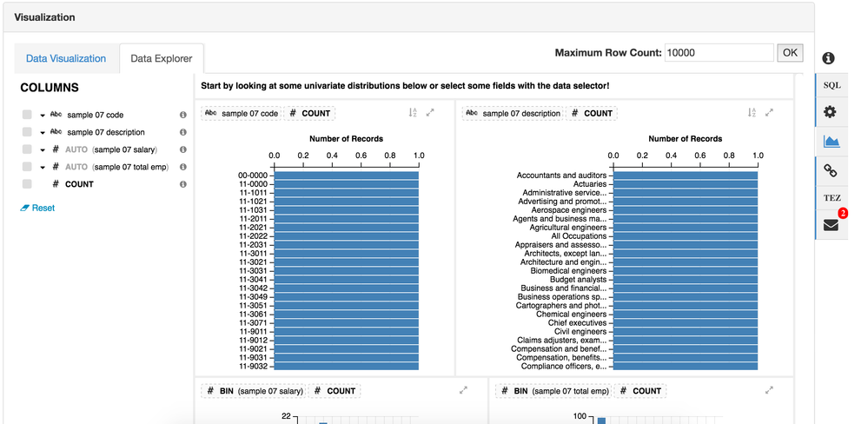Enable the COUNT column checkbox
868x424 pixels.
tap(27, 184)
